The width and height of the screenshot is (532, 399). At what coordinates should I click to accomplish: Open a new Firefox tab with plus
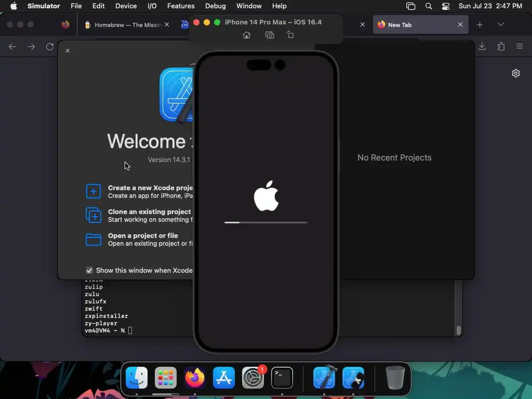(x=480, y=25)
